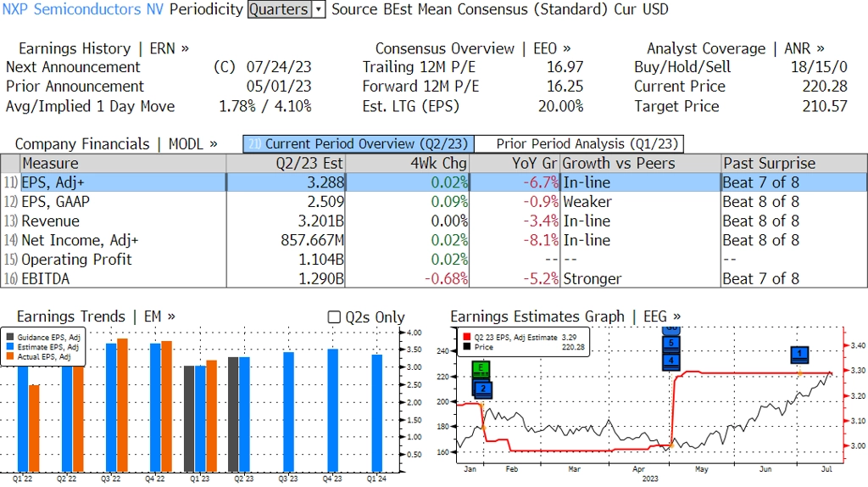
Task: Click red Q2 23 EPS Estimate legend swatch
Action: pos(467,337)
